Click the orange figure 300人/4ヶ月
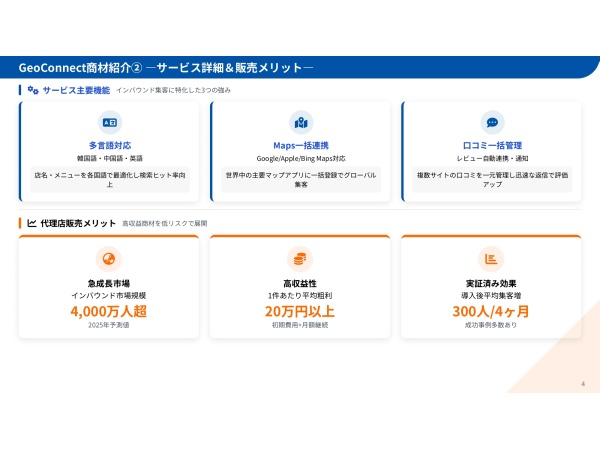Viewport: 600px width, 450px height. (x=491, y=311)
